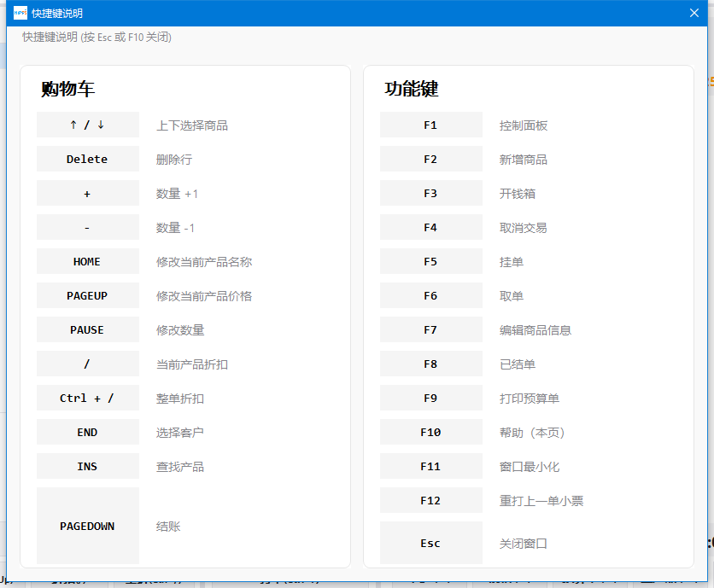
Task: Click the F3 key label
Action: (x=430, y=193)
